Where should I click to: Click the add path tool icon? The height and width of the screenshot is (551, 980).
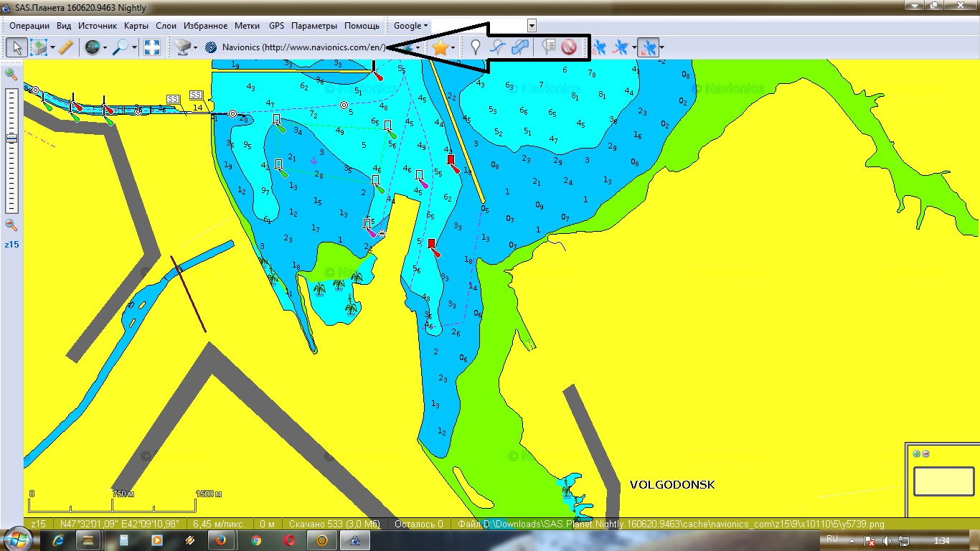pos(497,47)
